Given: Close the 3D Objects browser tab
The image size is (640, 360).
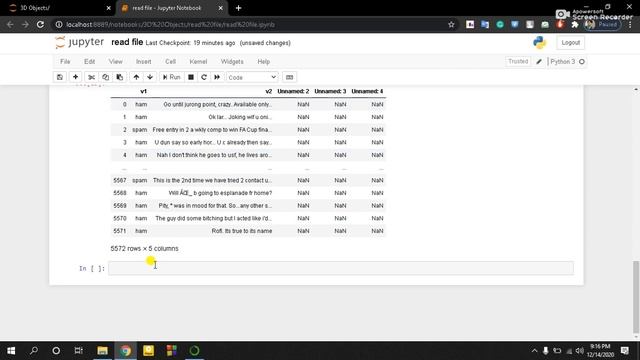Looking at the screenshot, I should (x=108, y=8).
